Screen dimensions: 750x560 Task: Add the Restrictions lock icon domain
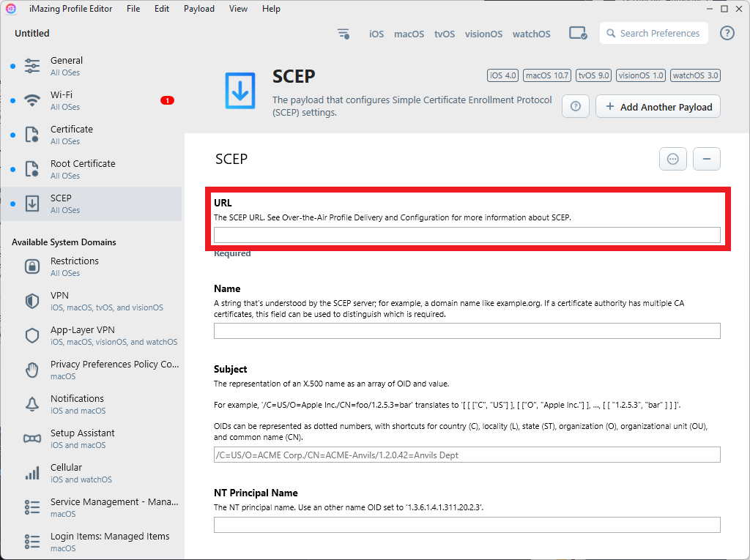point(32,266)
